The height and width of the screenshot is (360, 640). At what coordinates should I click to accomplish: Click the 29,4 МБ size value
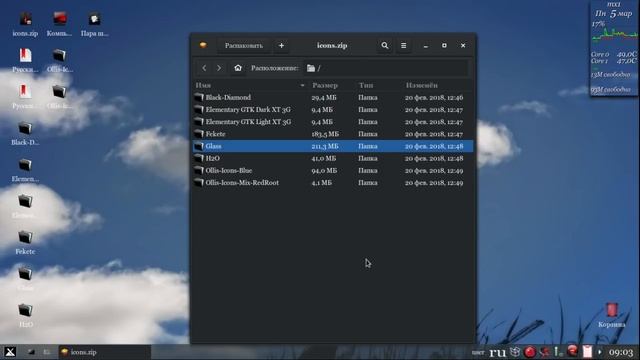point(324,98)
